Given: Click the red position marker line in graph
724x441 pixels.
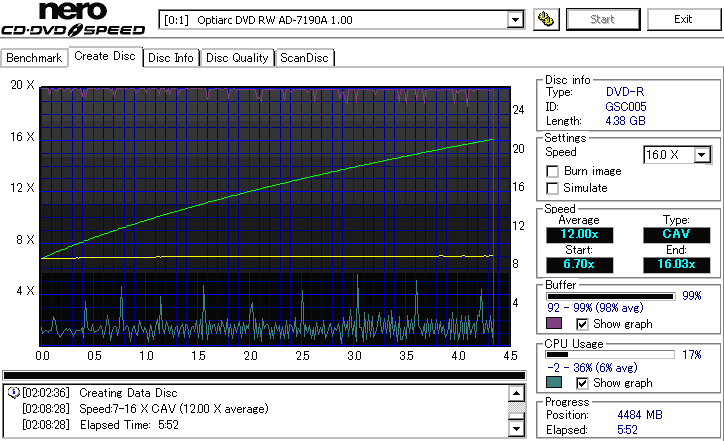Looking at the screenshot, I should (x=494, y=216).
